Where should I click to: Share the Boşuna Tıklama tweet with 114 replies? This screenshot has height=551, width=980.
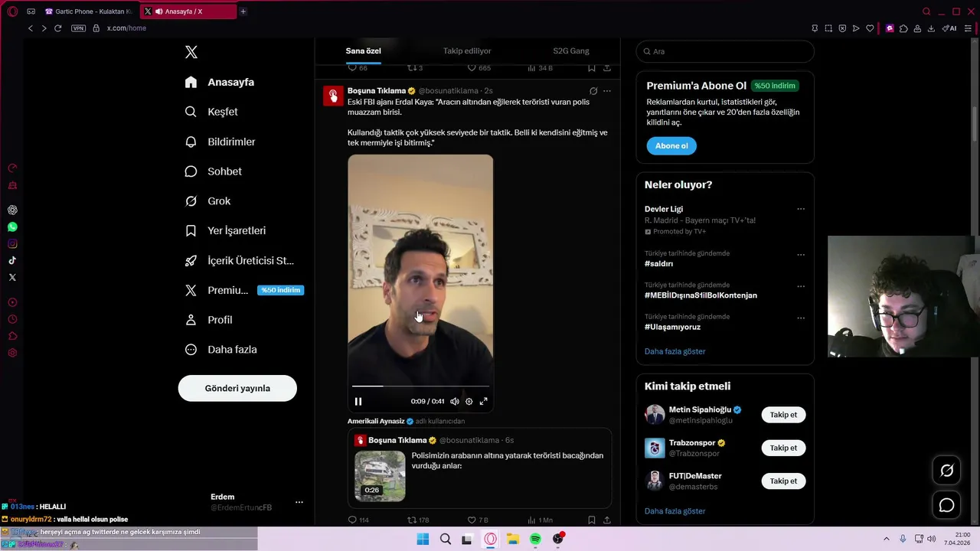(x=607, y=520)
